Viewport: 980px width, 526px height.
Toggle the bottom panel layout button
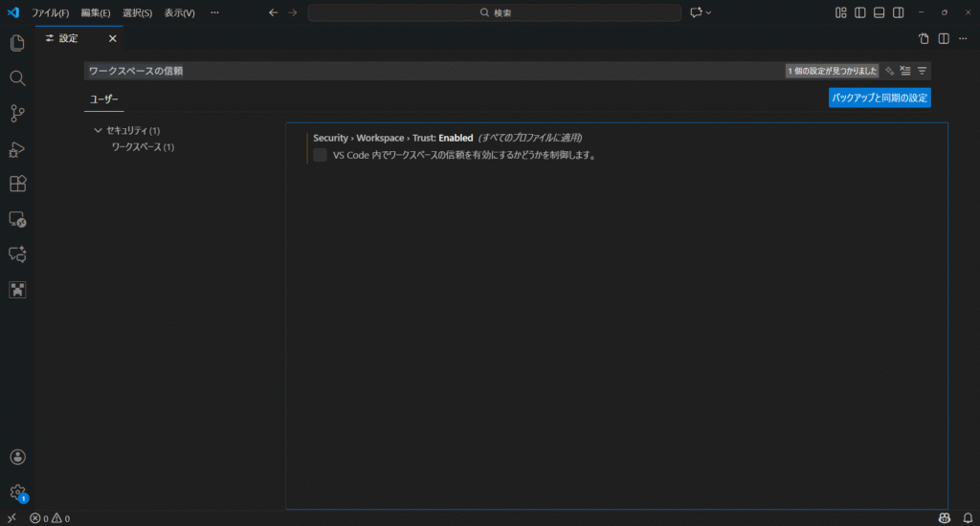click(x=879, y=12)
